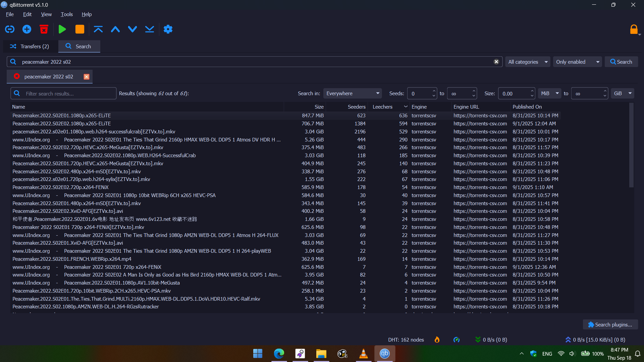This screenshot has height=362, width=644.
Task: Open volume speaker tray icon
Action: pyautogui.click(x=572, y=354)
